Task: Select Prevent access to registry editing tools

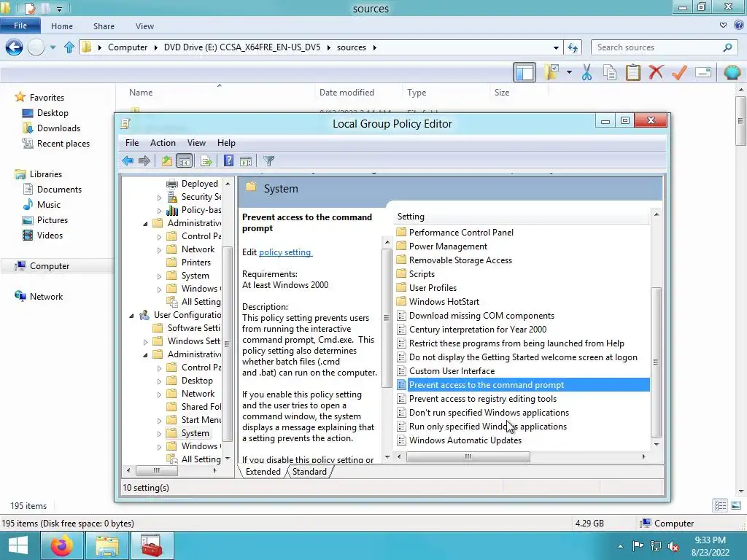Action: (x=483, y=399)
